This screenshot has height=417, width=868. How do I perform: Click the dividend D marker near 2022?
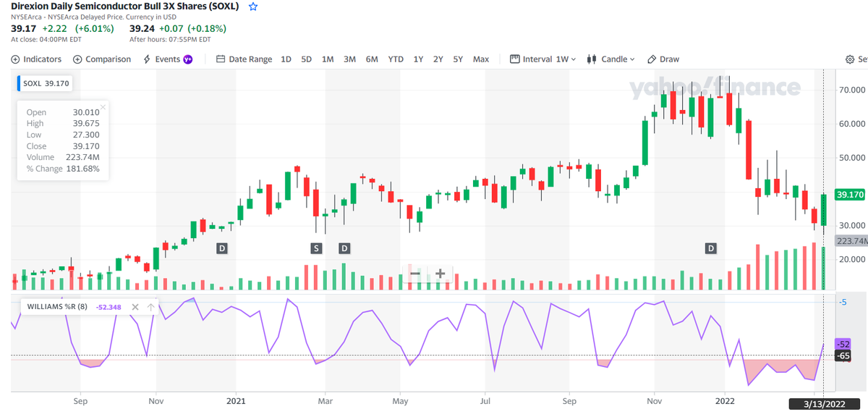click(711, 248)
